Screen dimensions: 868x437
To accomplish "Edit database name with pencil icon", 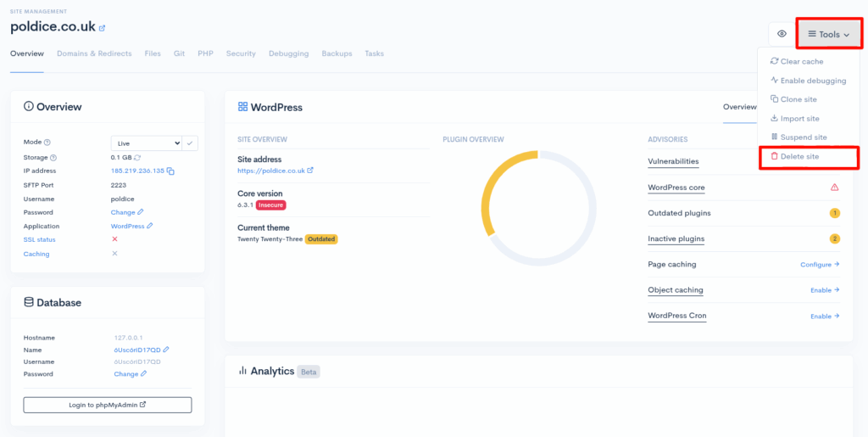I will pos(166,350).
